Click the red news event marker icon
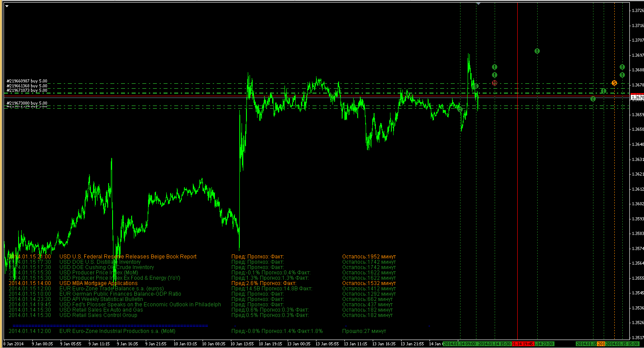The image size is (644, 348). pyautogui.click(x=495, y=83)
